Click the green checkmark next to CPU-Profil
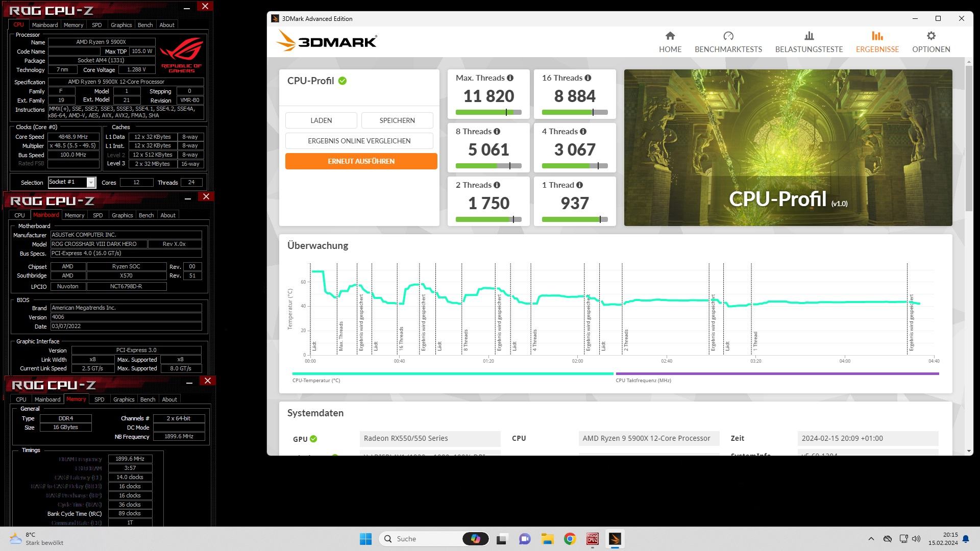The width and height of the screenshot is (980, 551). [x=342, y=81]
